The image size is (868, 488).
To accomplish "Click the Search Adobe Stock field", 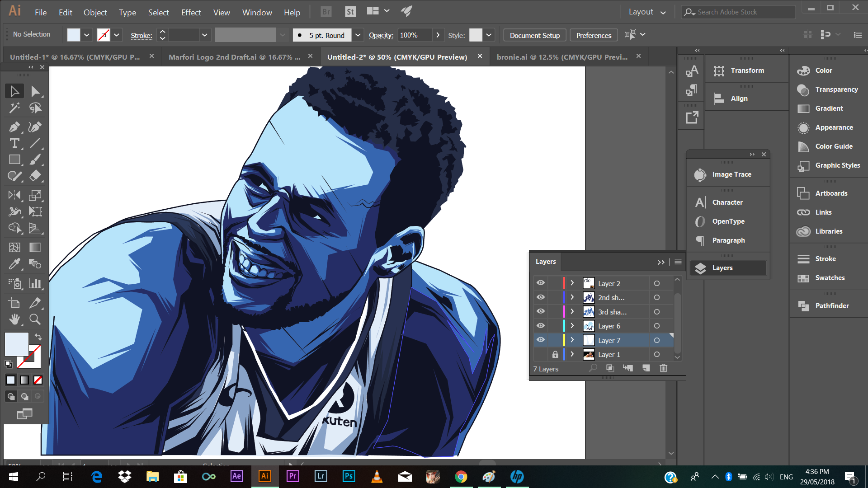I will pyautogui.click(x=739, y=12).
